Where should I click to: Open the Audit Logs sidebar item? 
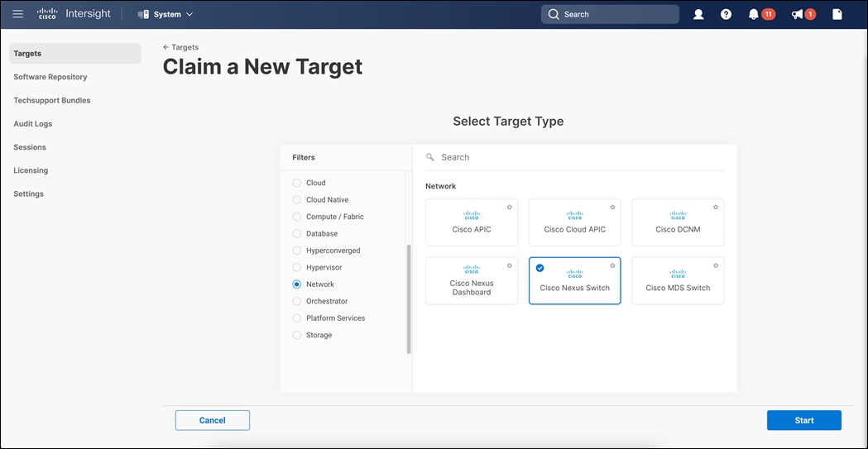33,124
